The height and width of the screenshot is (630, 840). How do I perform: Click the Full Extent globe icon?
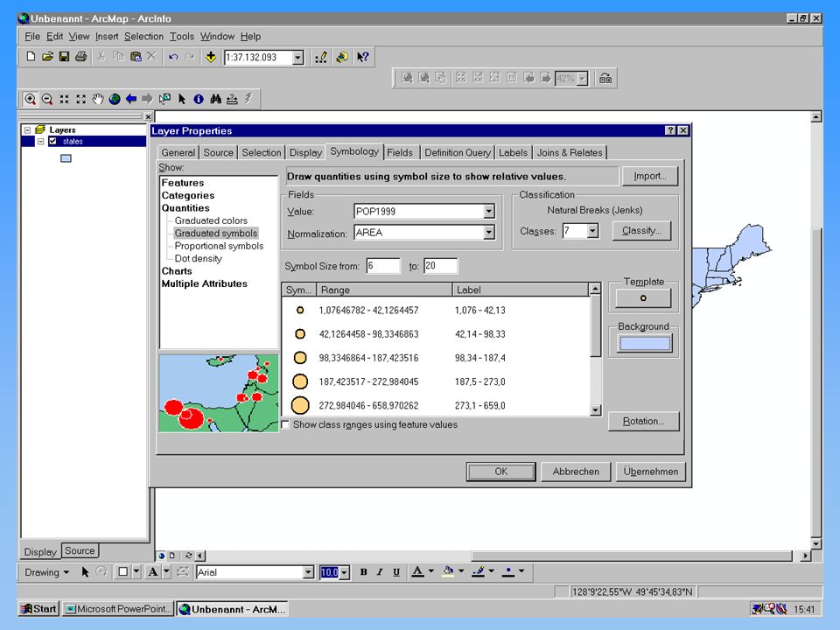114,99
